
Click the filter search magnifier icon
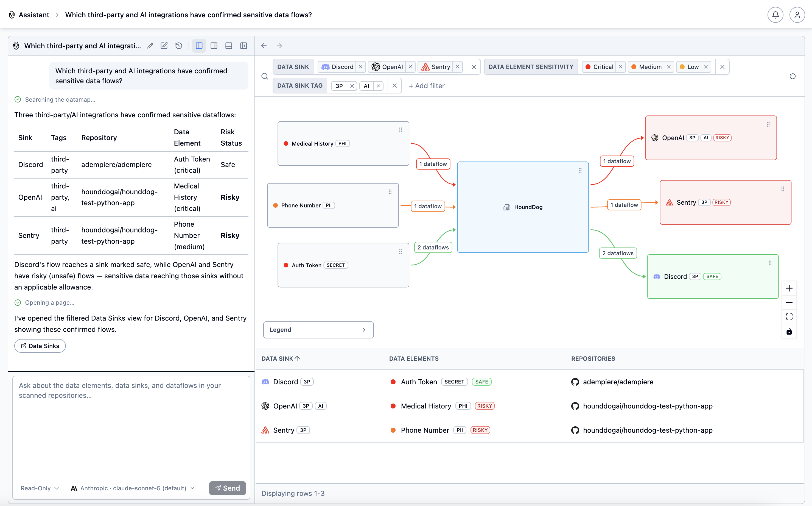coord(265,76)
